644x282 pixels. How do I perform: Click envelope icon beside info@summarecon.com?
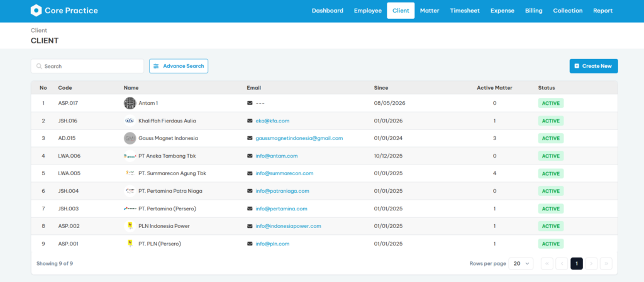click(250, 173)
